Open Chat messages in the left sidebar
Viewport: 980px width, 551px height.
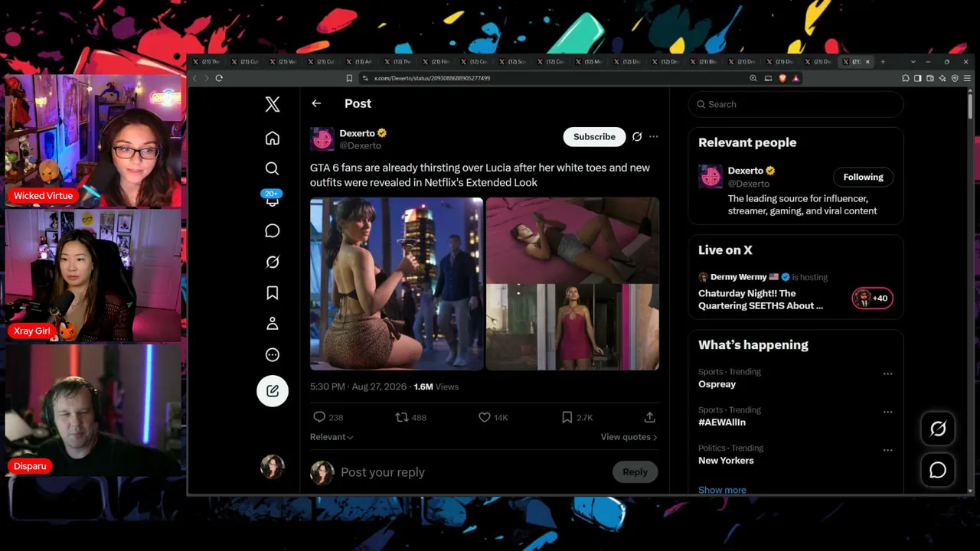coord(273,230)
